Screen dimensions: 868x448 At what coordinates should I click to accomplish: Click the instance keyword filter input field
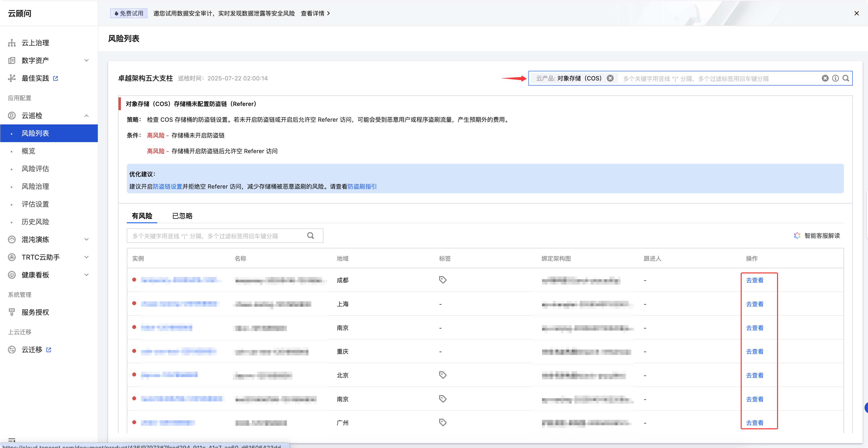point(216,236)
